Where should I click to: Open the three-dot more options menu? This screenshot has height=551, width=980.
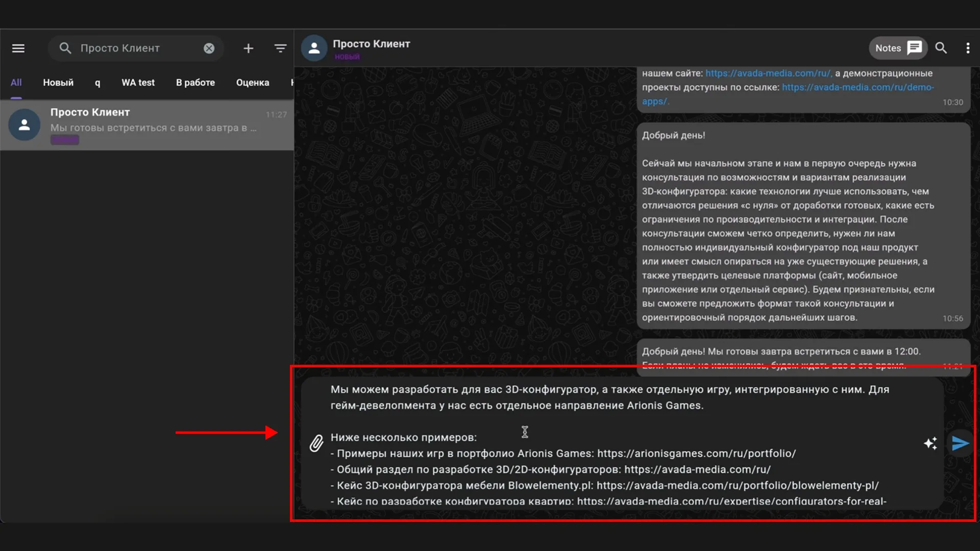coord(968,48)
